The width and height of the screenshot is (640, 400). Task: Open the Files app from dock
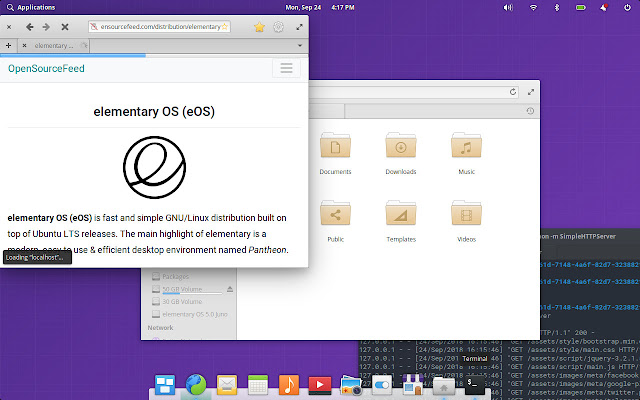[444, 384]
